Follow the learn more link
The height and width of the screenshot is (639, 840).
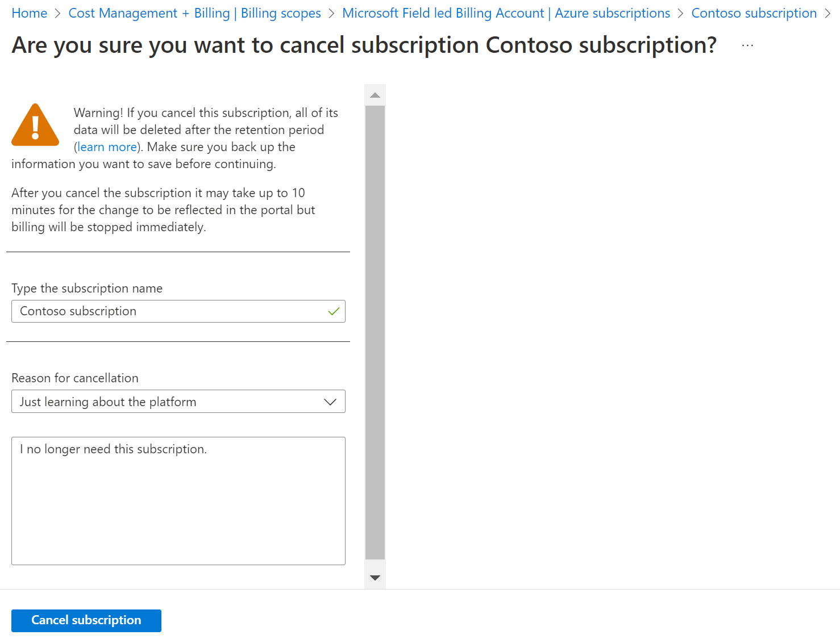107,147
